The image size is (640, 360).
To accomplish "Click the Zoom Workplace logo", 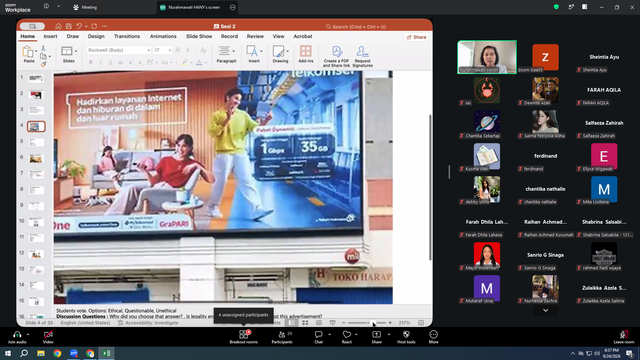I will (x=18, y=8).
